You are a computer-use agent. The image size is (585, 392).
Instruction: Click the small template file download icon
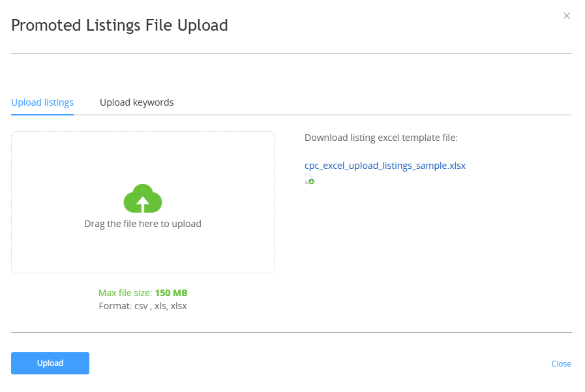(x=309, y=179)
